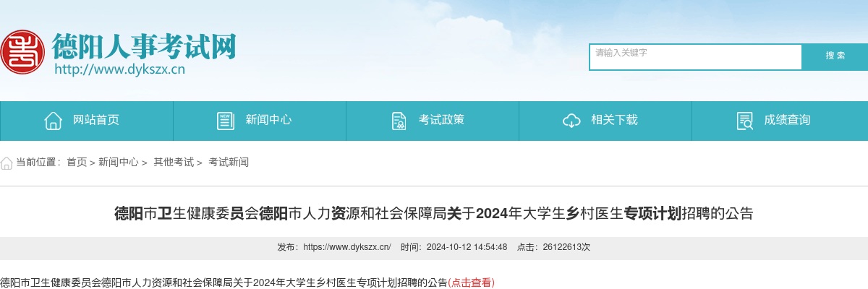Screen dimensions: 868x289
Task: Click the 德阳人事考试网 site title
Action: (144, 46)
